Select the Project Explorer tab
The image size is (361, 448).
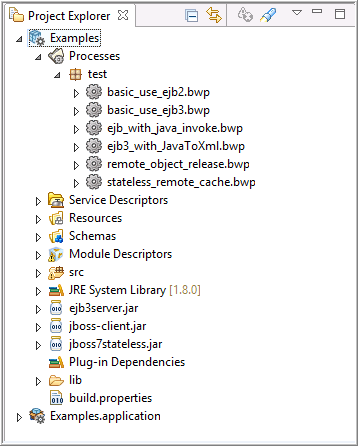pos(69,16)
